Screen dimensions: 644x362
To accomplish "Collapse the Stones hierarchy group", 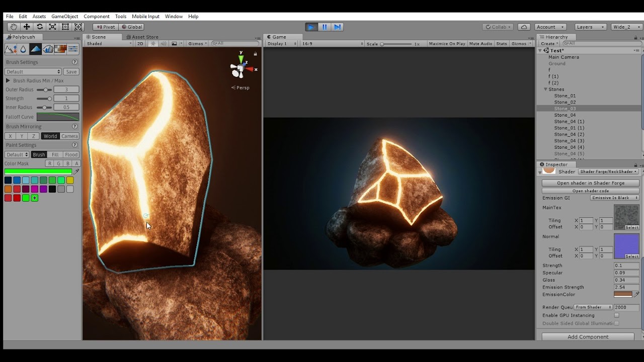I will pyautogui.click(x=545, y=89).
